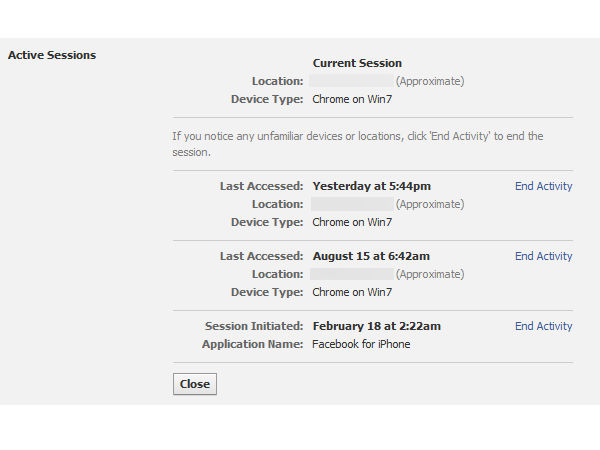Click the Session Initiated label

tap(253, 326)
